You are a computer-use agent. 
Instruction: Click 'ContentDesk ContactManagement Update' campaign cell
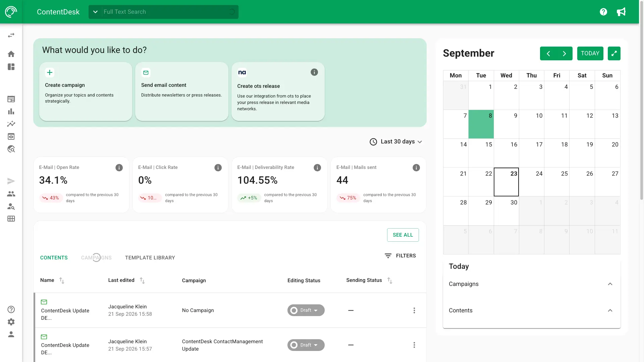222,345
